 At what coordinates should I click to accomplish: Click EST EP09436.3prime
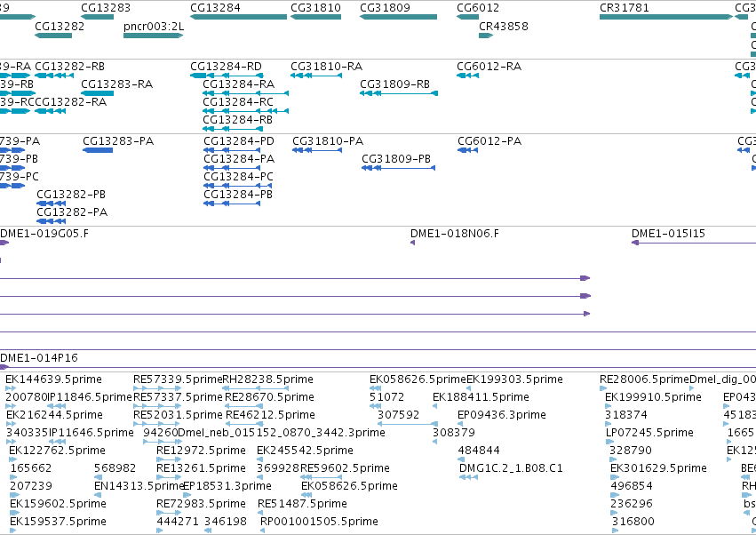(x=460, y=424)
